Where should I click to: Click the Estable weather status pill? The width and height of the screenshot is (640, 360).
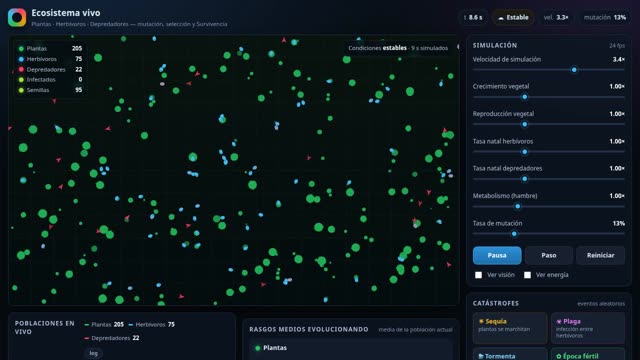click(x=513, y=18)
